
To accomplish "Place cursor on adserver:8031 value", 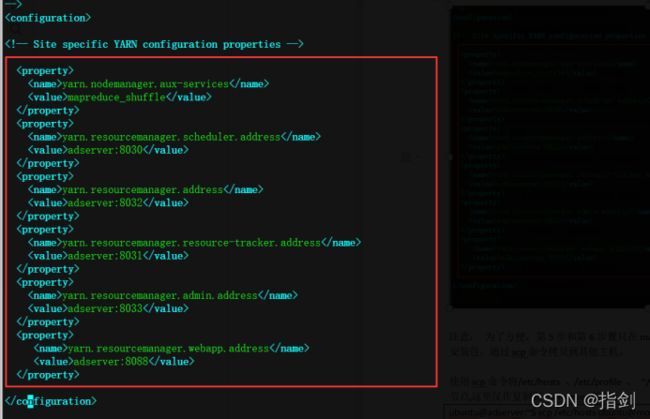I will [105, 256].
